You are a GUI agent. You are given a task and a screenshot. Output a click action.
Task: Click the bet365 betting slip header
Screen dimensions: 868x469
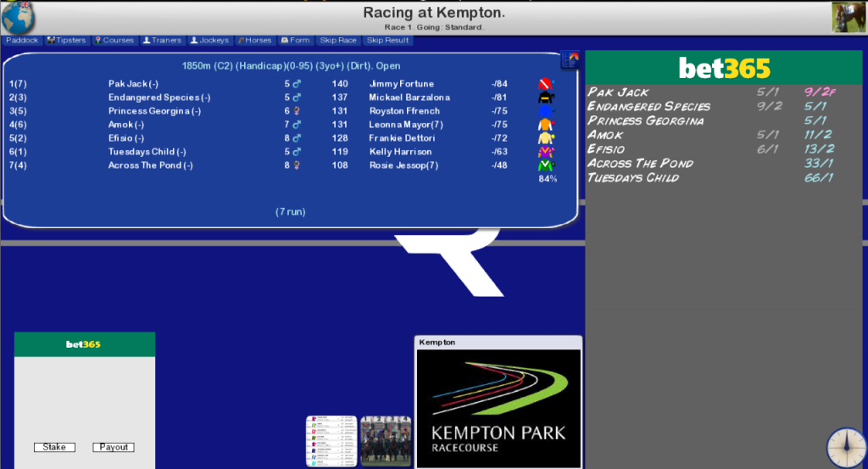(x=84, y=344)
